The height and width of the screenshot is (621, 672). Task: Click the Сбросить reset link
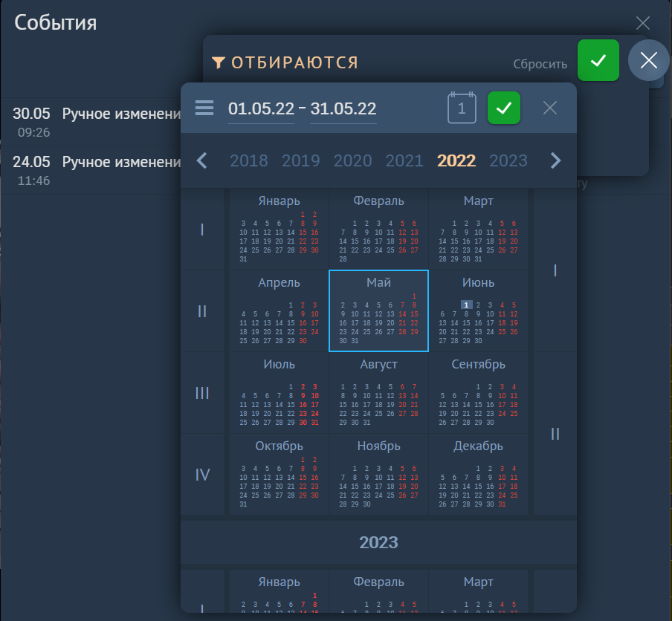[540, 64]
